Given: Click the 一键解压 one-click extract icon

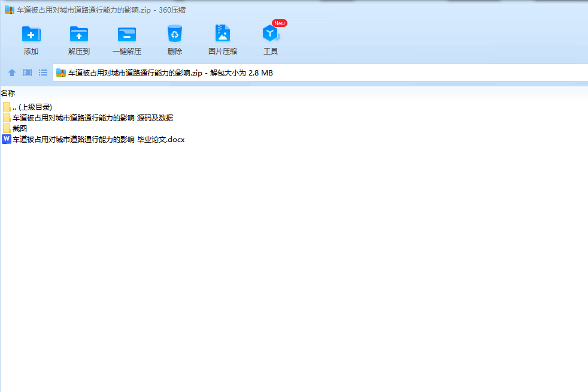Looking at the screenshot, I should [127, 34].
